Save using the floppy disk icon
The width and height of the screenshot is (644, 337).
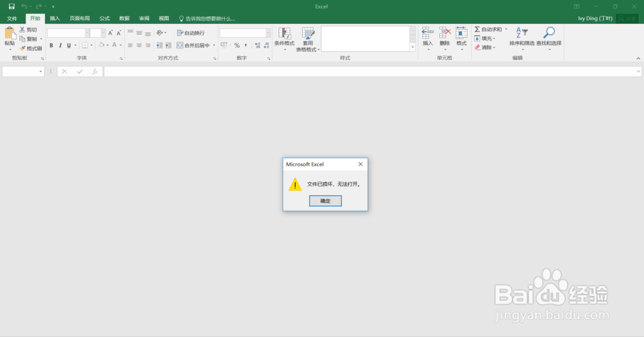[x=12, y=6]
